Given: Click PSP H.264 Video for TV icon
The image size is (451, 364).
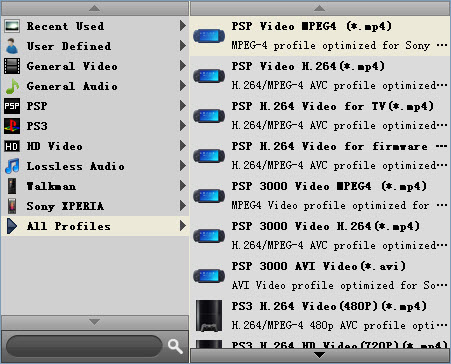Looking at the screenshot, I should (x=209, y=116).
